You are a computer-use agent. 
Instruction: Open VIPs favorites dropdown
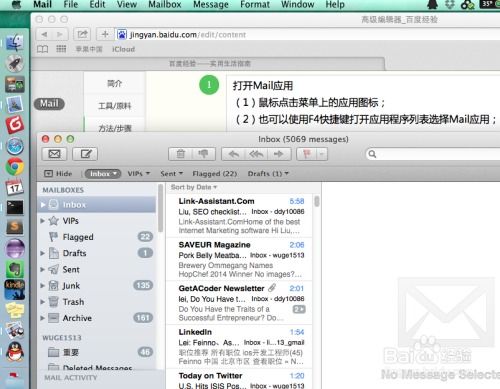pos(139,174)
